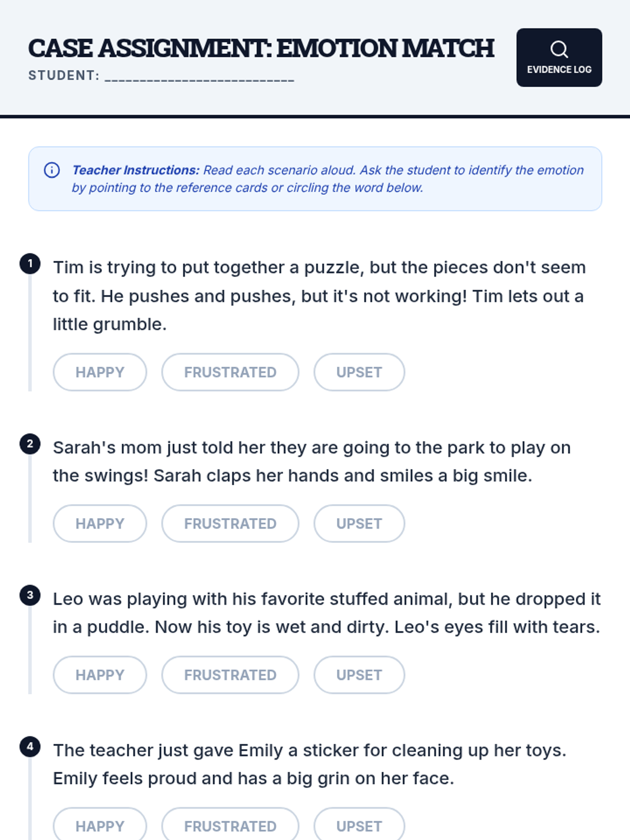Click the info icon in Teacher Instructions
630x840 pixels.
point(52,170)
